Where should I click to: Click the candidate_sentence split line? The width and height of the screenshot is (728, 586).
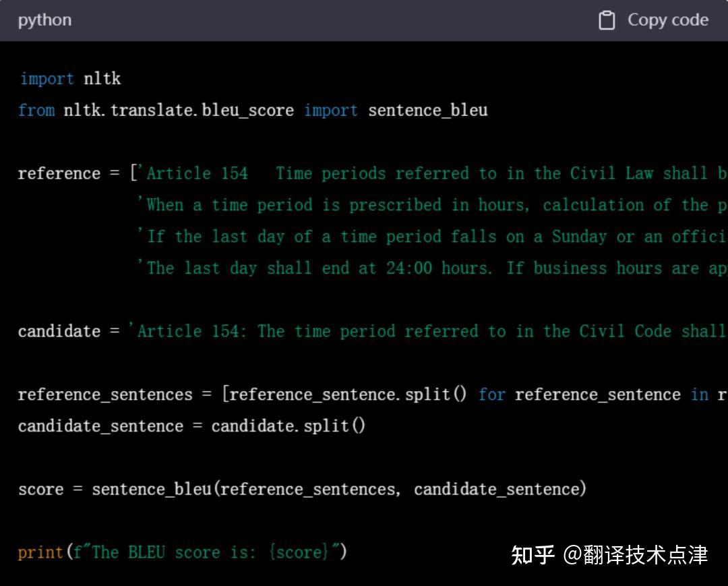coord(191,426)
